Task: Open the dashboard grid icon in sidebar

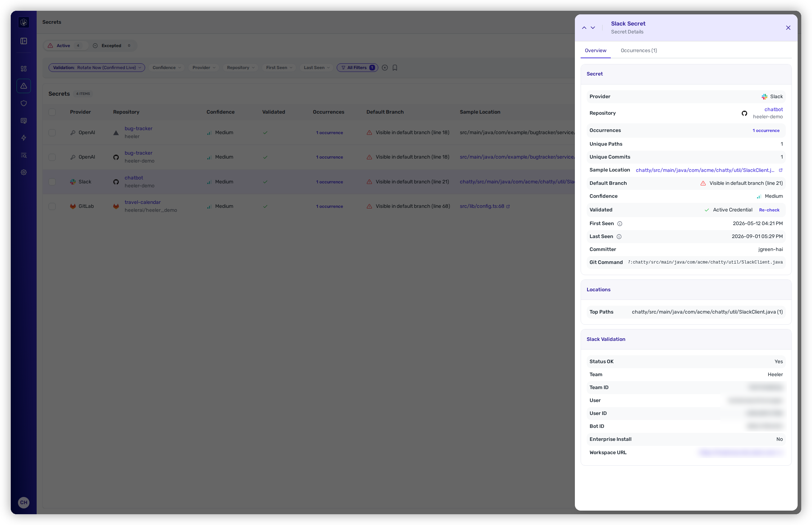Action: coord(24,69)
